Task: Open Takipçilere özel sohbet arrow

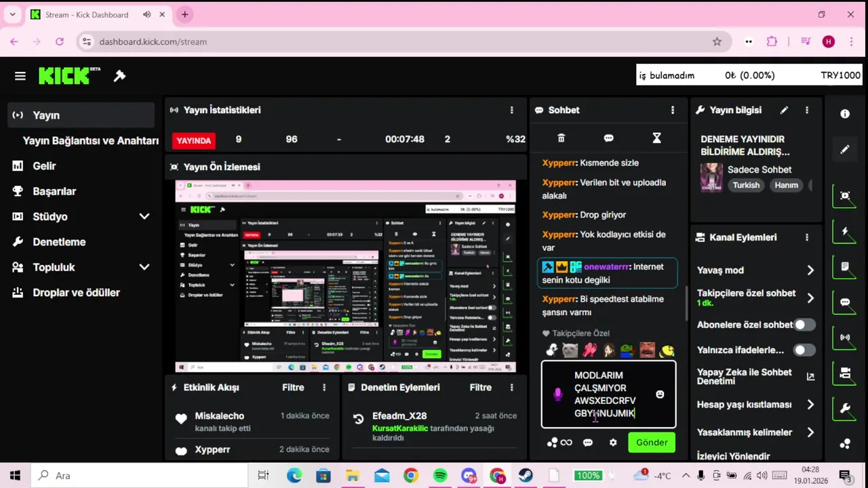Action: (x=810, y=298)
